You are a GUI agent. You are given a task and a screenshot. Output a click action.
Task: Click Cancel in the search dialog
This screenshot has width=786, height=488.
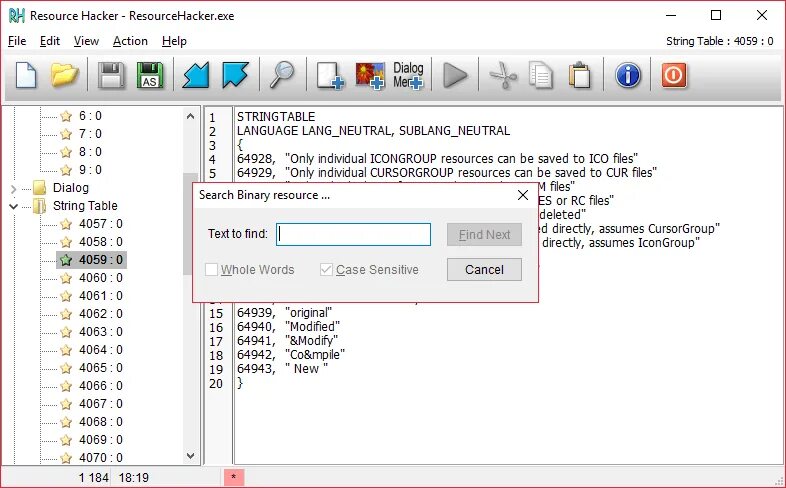pos(484,270)
